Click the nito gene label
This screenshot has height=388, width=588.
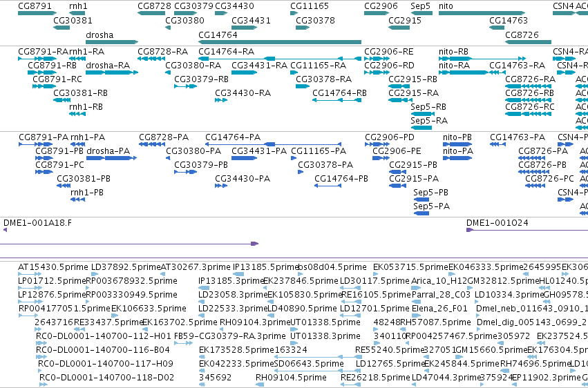446,6
